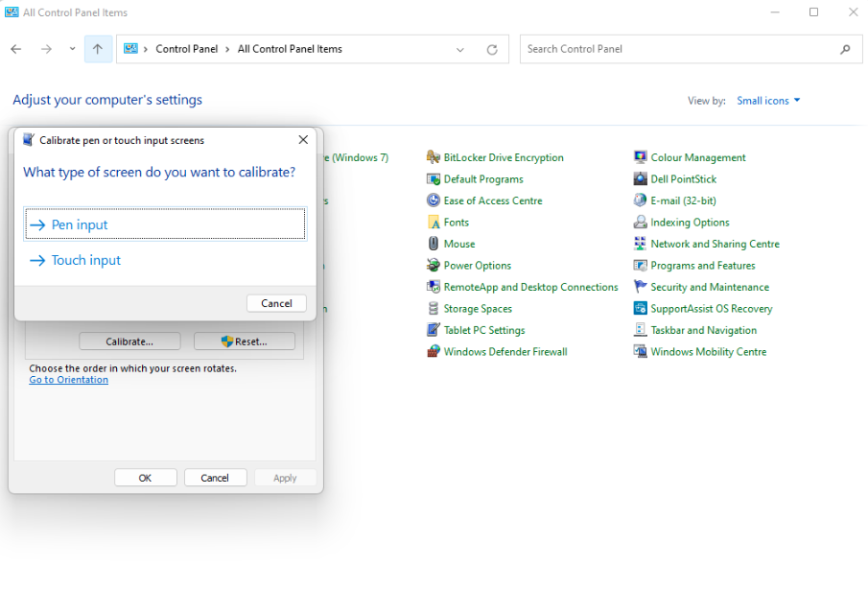
Task: Open Security and Maintenance link
Action: tap(709, 287)
